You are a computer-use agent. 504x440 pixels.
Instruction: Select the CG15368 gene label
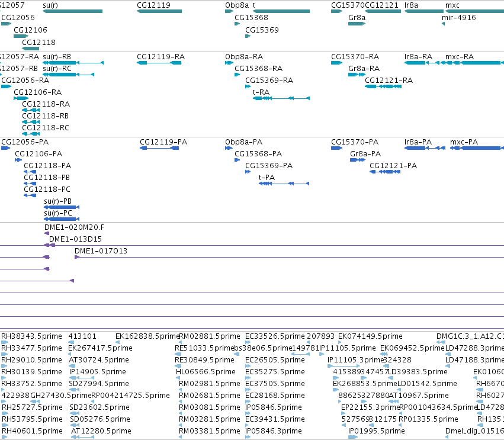tap(251, 17)
